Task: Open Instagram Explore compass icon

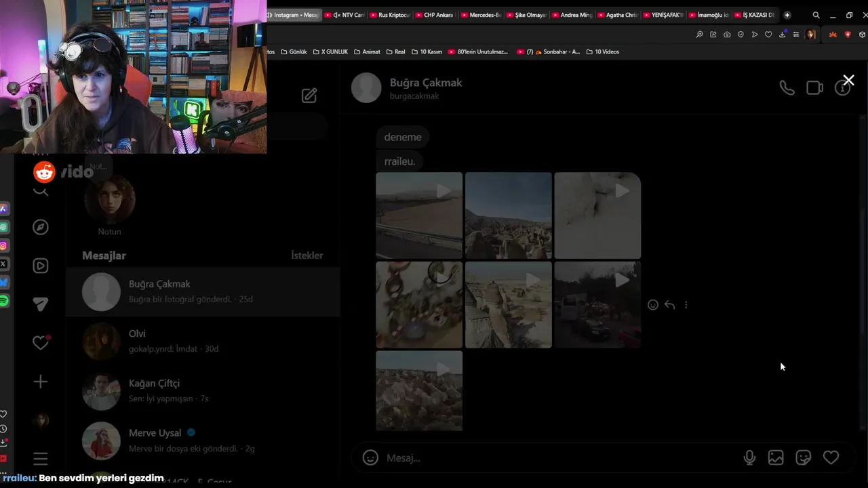Action: point(41,227)
